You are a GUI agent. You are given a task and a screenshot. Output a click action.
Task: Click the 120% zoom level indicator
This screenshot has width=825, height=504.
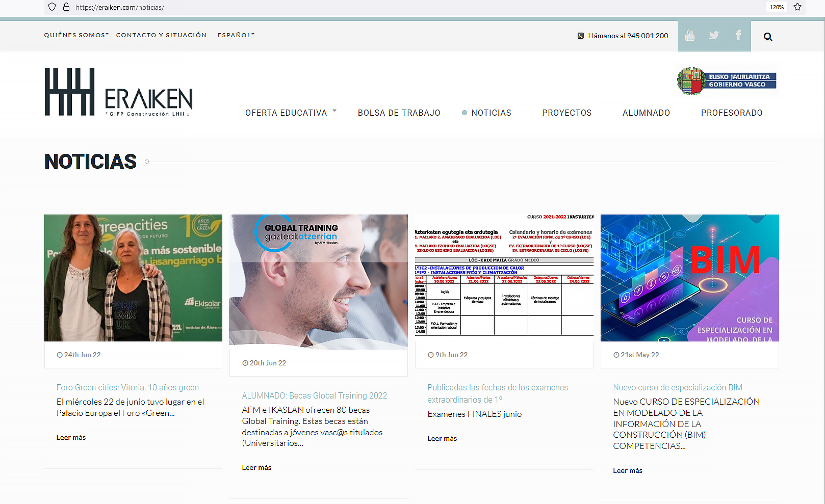point(777,7)
